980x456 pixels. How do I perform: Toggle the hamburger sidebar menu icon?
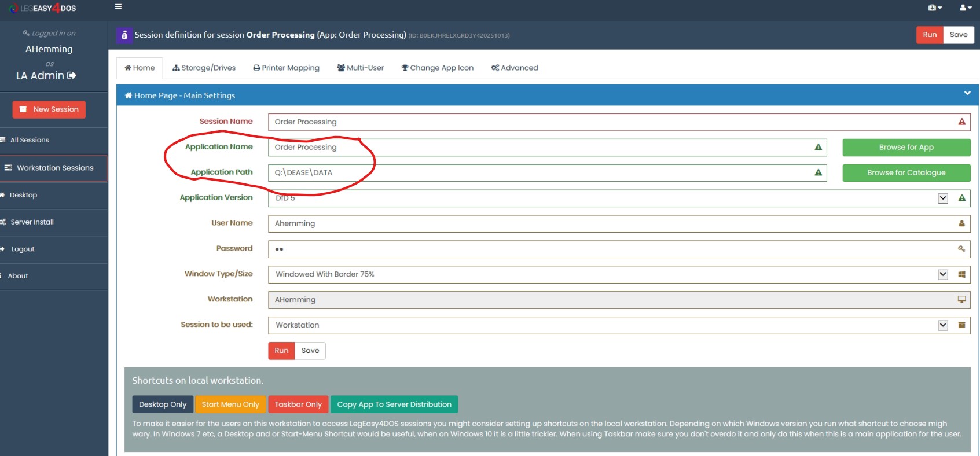pyautogui.click(x=118, y=7)
